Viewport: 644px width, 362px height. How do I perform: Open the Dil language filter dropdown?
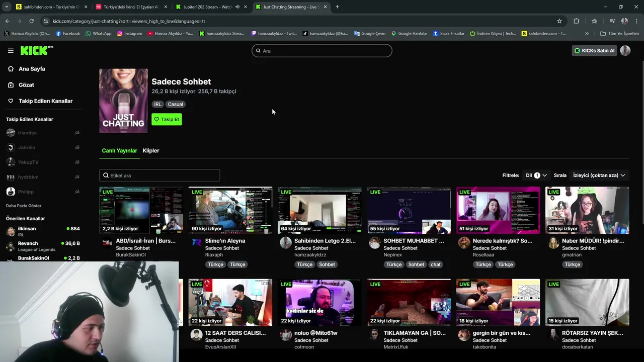click(536, 175)
